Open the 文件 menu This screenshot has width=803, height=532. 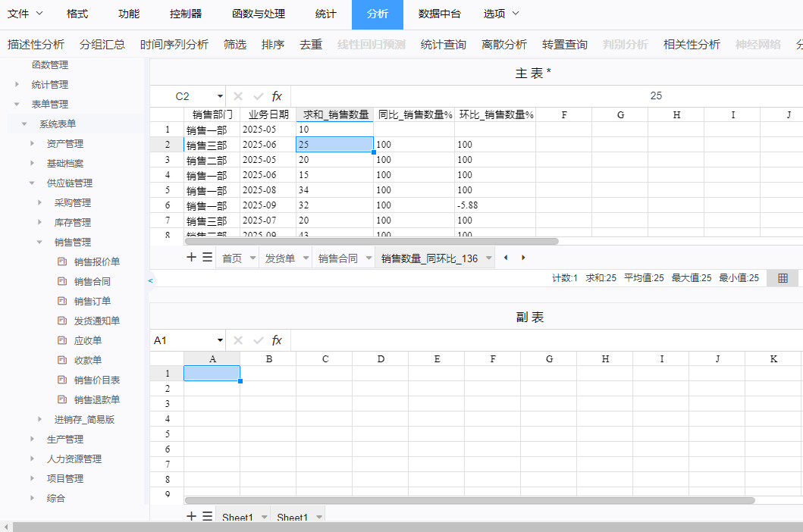pos(25,14)
